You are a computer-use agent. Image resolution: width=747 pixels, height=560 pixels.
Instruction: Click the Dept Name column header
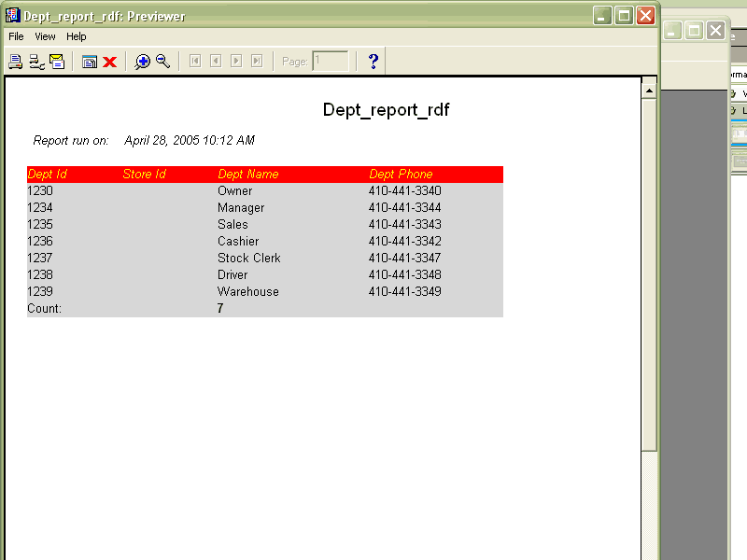click(248, 175)
